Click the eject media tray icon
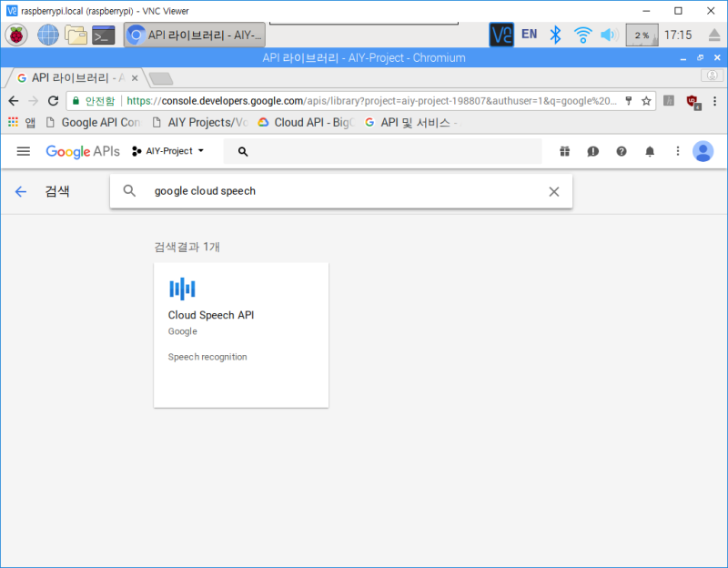This screenshot has width=728, height=568. [x=714, y=35]
